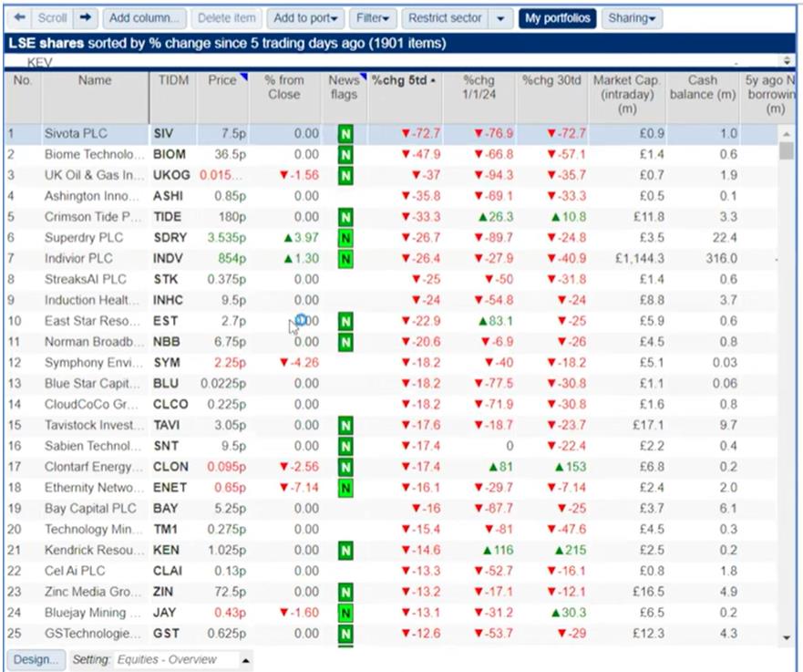Sort by the %chg 30td header
Image resolution: width=803 pixels, height=672 pixels.
click(x=552, y=97)
